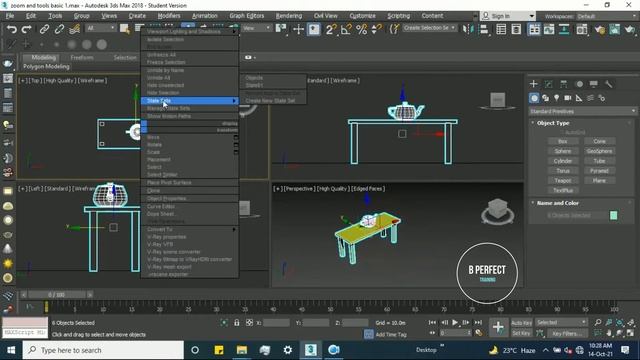Toggle the Selection Lock padlock
The width and height of the screenshot is (640, 360).
pos(237,322)
